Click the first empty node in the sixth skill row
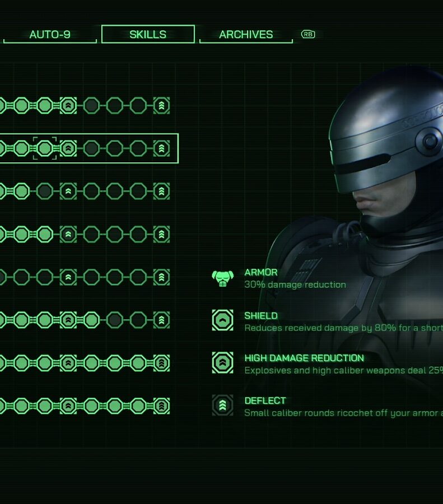The width and height of the screenshot is (443, 504). click(115, 320)
